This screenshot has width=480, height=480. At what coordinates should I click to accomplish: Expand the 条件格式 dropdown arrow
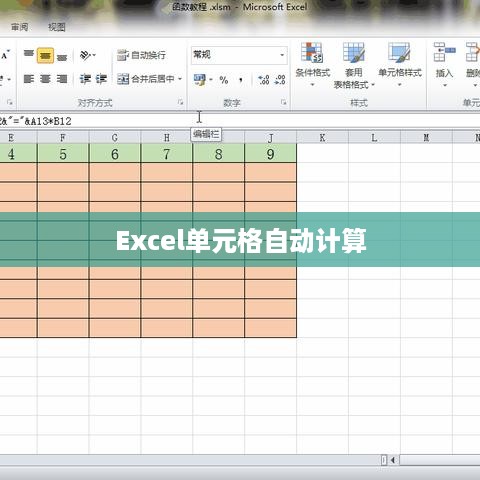coord(313,85)
